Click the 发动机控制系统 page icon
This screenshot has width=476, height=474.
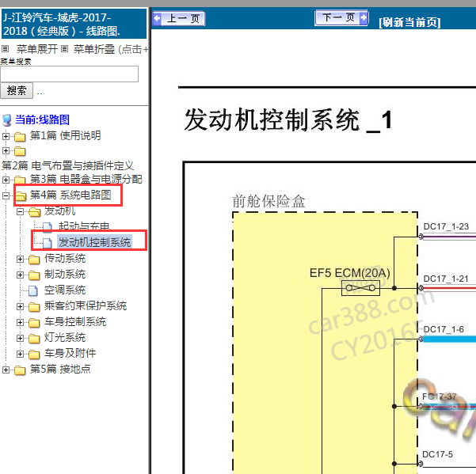click(x=48, y=243)
